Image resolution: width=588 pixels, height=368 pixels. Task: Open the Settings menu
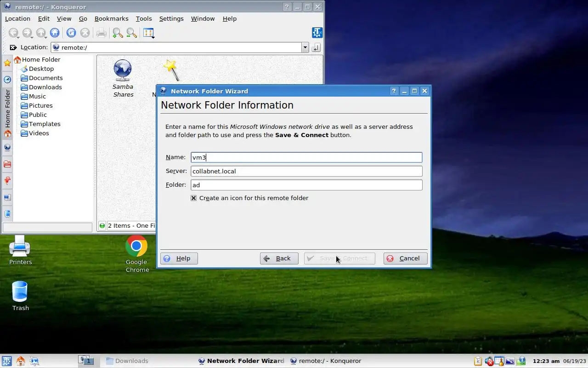(171, 18)
